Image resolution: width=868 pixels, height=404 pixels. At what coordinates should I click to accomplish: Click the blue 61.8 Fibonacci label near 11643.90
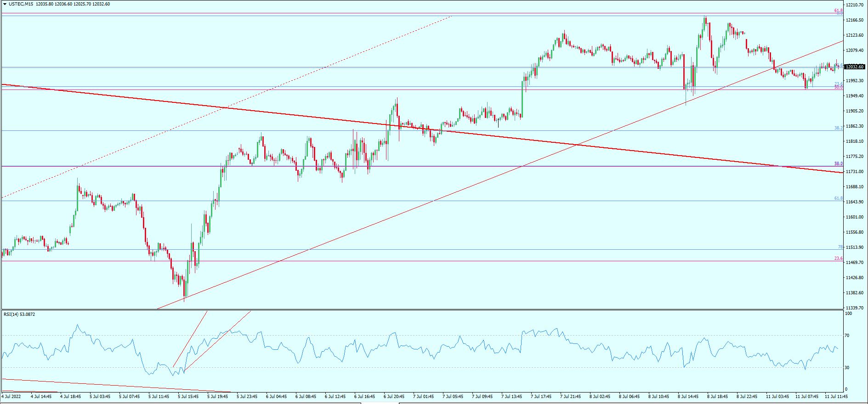838,198
